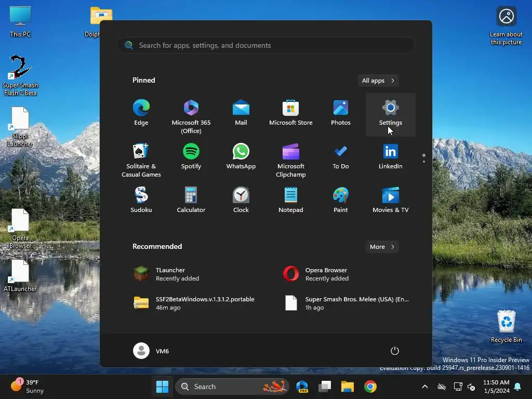The width and height of the screenshot is (532, 399).
Task: Select Super Smash Flash 2 Beta shortcut
Action: [20, 75]
